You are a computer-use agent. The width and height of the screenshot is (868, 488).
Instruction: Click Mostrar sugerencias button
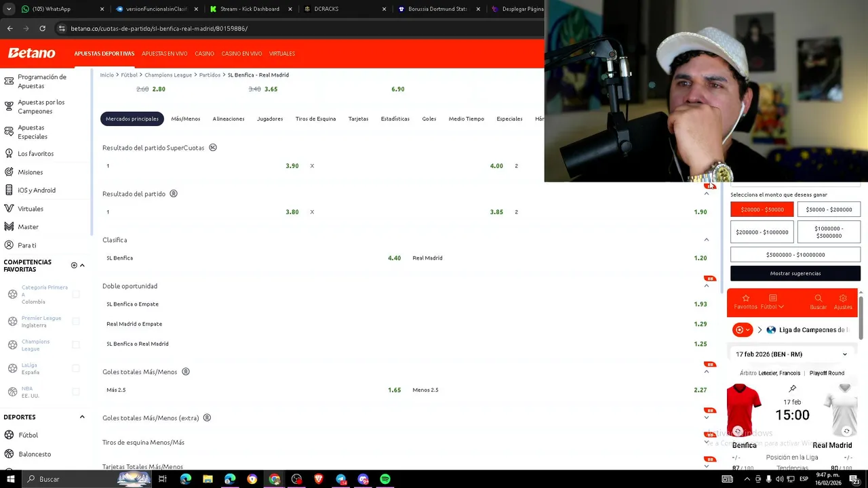(795, 273)
